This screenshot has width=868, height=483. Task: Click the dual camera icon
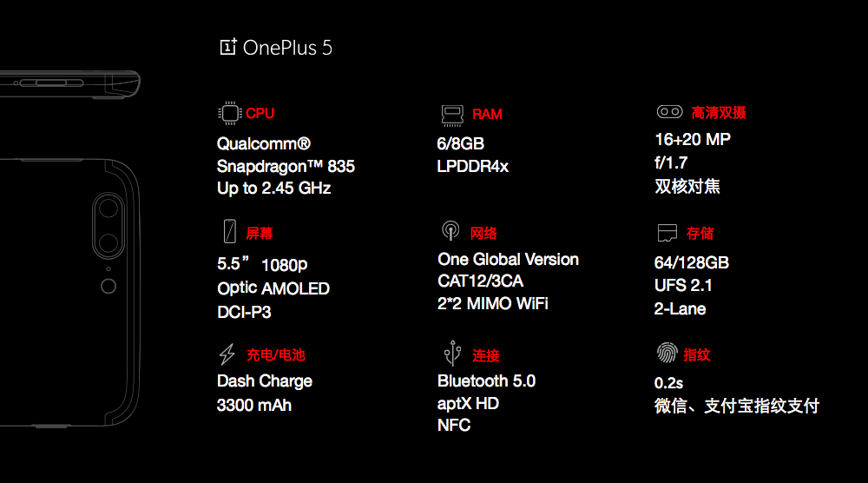[669, 112]
